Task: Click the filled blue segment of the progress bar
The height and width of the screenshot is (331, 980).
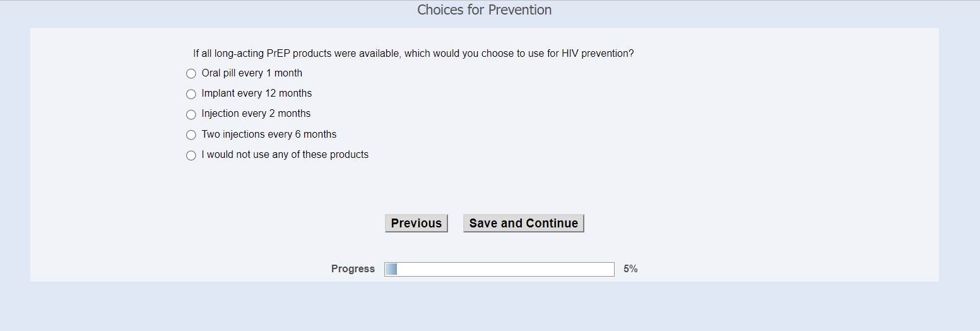Action: [391, 270]
